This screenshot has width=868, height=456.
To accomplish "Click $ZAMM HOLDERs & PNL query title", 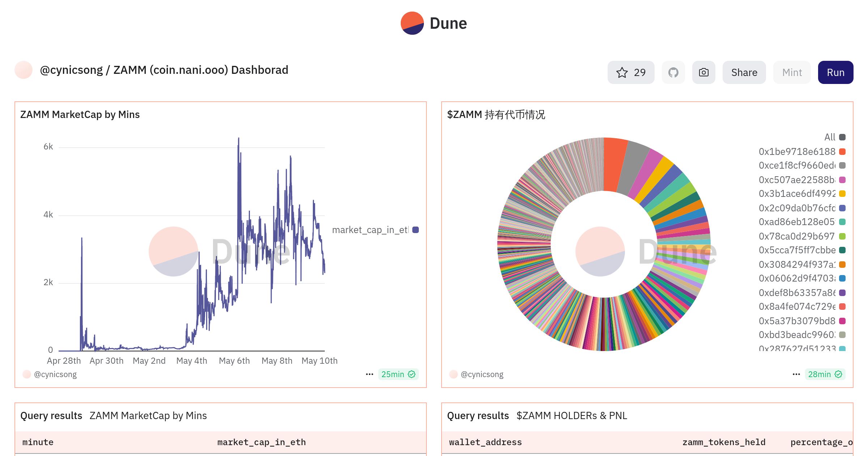I will [x=571, y=416].
